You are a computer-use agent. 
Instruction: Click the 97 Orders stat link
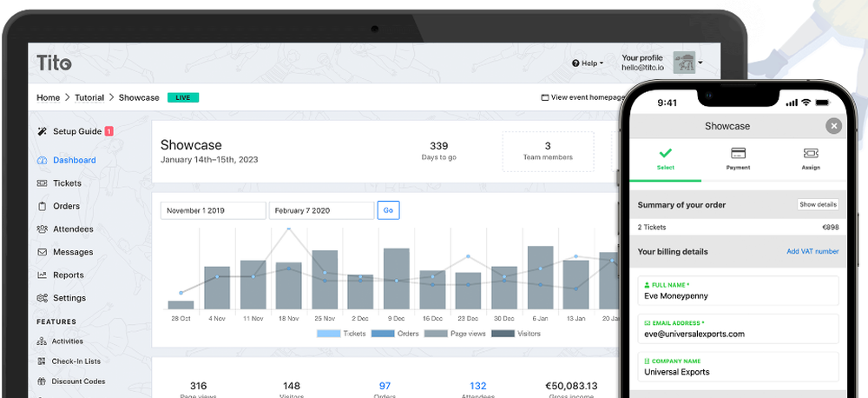[385, 386]
